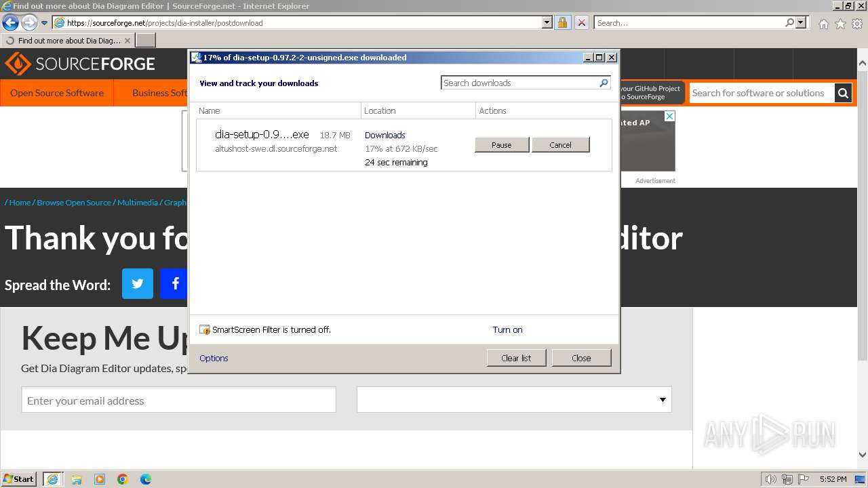The image size is (868, 488).
Task: Share on Twitter using the bird icon
Action: coord(138,283)
